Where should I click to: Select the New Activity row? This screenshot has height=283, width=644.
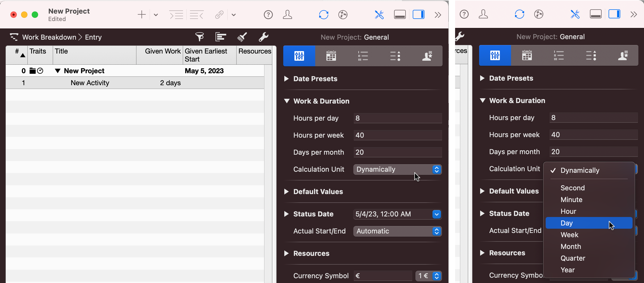tap(90, 83)
